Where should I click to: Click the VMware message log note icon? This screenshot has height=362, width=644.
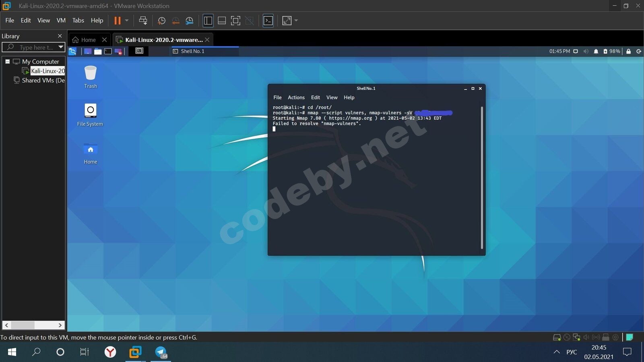(x=630, y=337)
